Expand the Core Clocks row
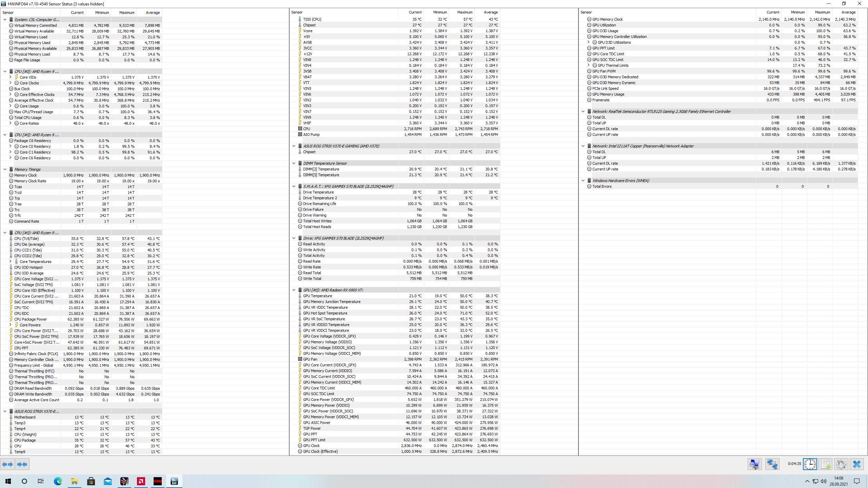This screenshot has height=488, width=868. point(10,83)
